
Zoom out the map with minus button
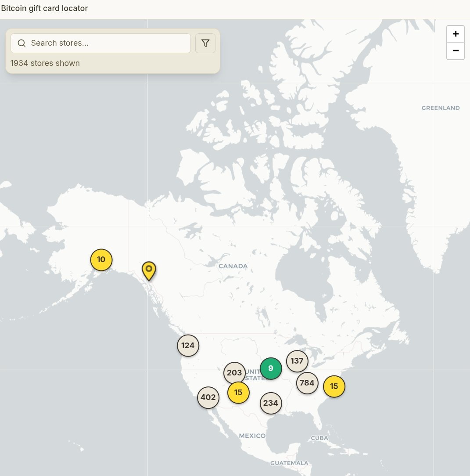[x=456, y=51]
